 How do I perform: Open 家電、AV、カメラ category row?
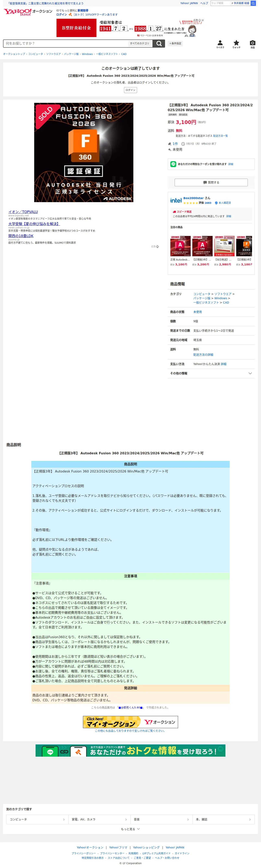pyautogui.click(x=99, y=820)
